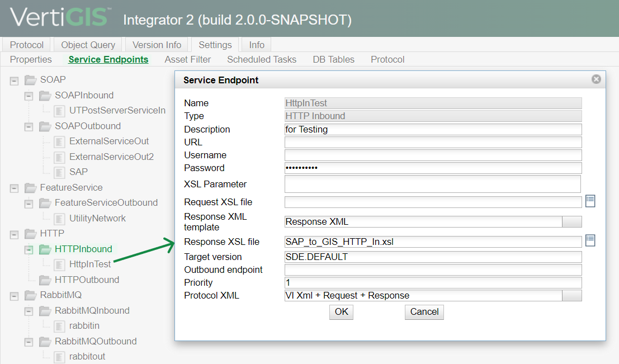Click the RabbitMQ folder icon
The height and width of the screenshot is (364, 619).
click(30, 295)
